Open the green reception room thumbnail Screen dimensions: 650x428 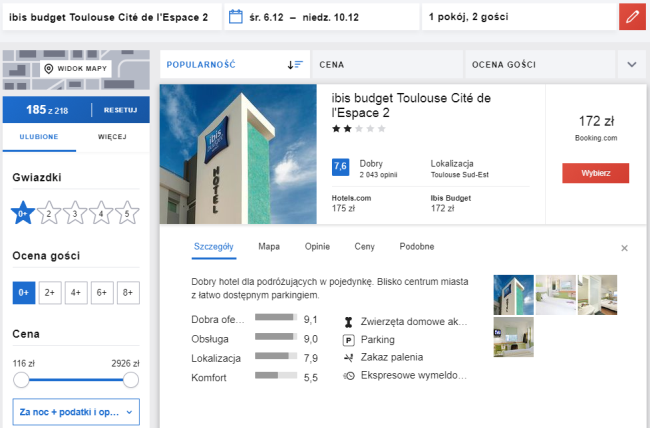pyautogui.click(x=514, y=337)
